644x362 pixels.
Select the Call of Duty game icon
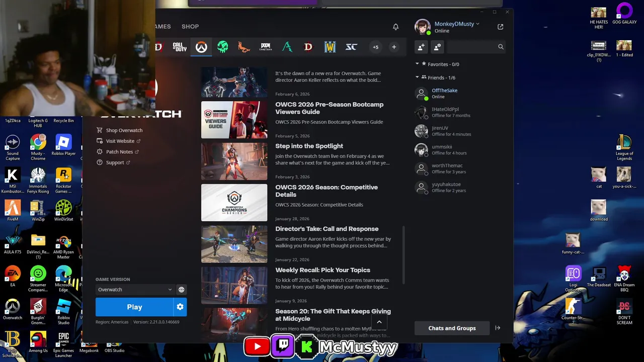coord(180,47)
